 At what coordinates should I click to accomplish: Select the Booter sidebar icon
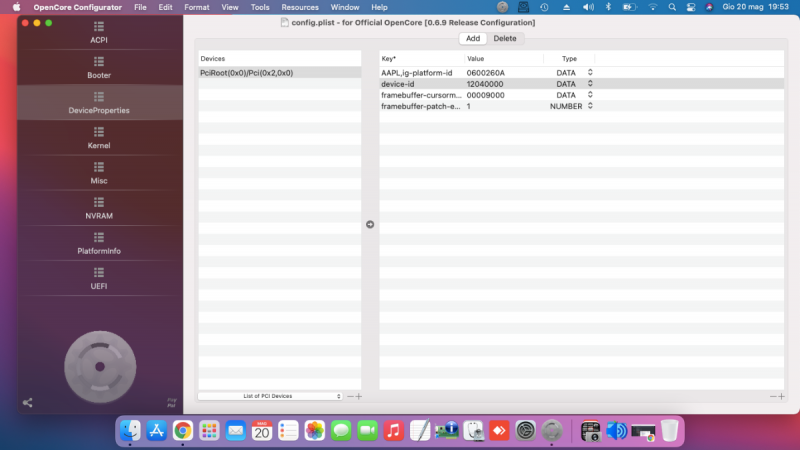click(99, 67)
